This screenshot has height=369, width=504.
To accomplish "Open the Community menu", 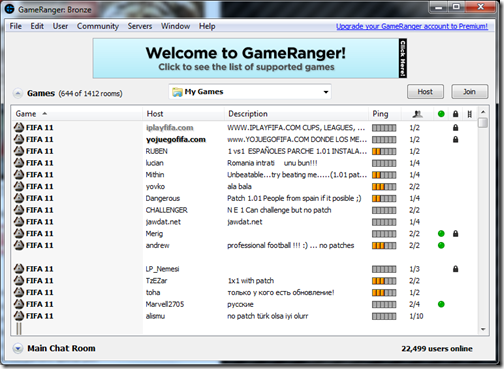I will tap(98, 26).
